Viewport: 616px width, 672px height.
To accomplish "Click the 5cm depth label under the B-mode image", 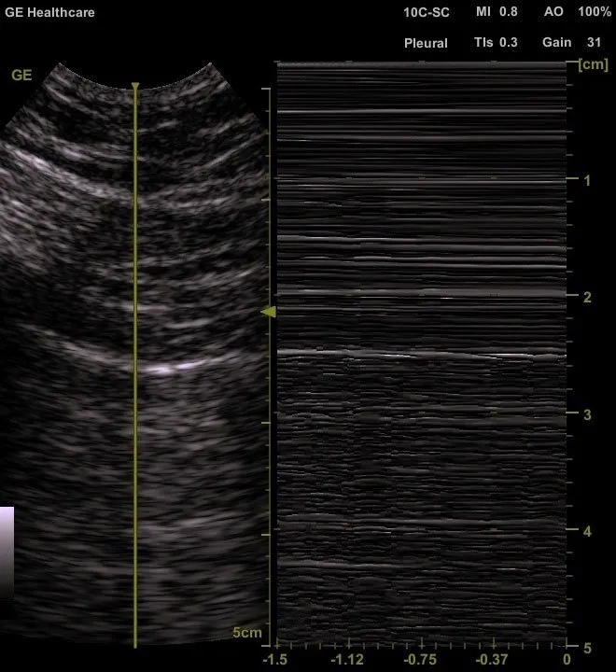I will point(247,633).
